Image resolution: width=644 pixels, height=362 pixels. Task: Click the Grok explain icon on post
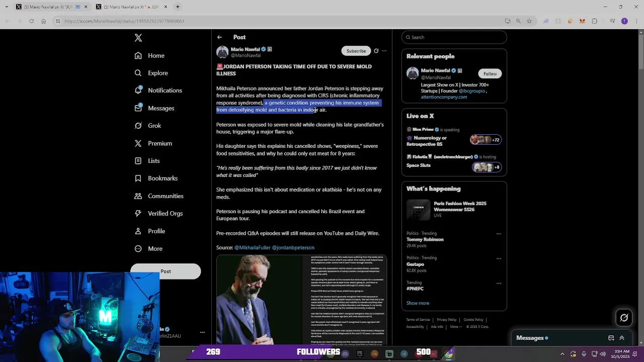(376, 51)
